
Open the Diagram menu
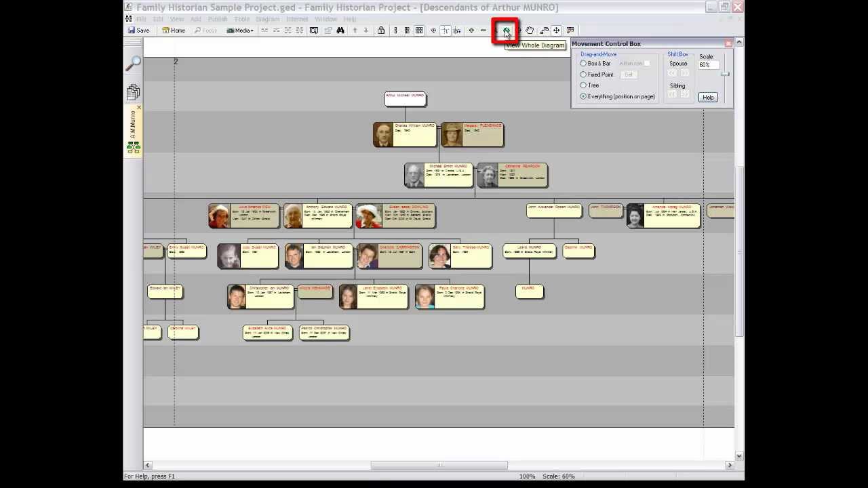[x=267, y=19]
